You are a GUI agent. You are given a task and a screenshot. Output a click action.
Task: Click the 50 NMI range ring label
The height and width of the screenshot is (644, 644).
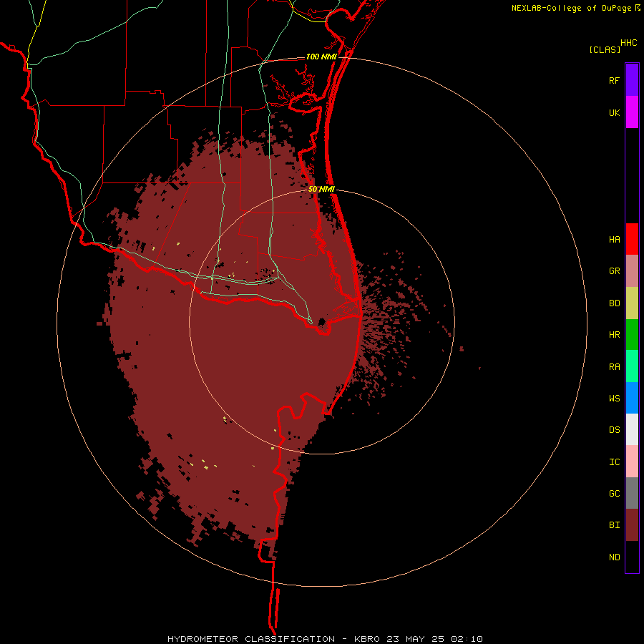click(x=321, y=190)
